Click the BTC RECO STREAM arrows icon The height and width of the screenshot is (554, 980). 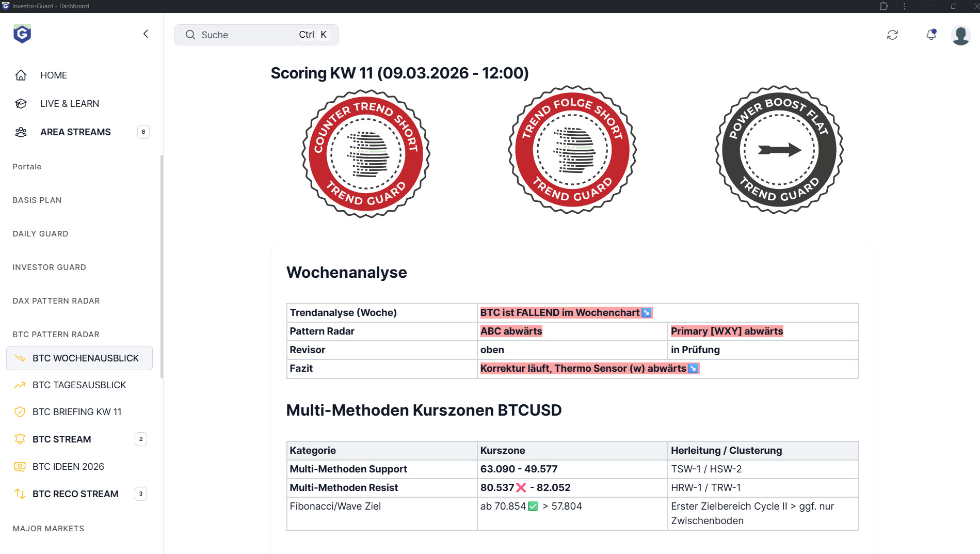pyautogui.click(x=20, y=494)
